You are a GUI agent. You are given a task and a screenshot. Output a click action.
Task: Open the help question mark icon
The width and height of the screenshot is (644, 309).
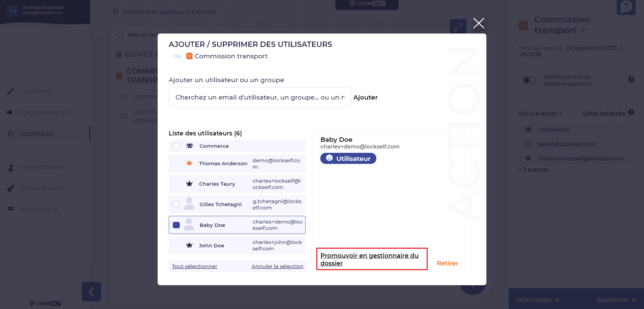626,7
